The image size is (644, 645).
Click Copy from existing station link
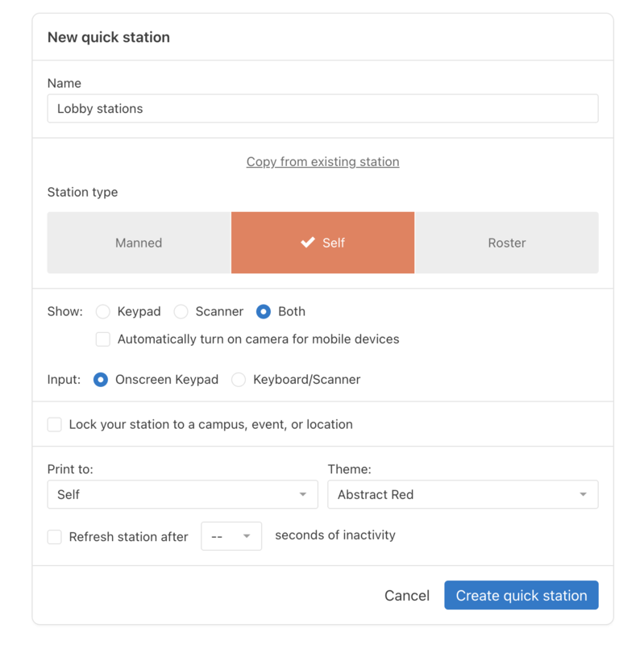(x=322, y=162)
